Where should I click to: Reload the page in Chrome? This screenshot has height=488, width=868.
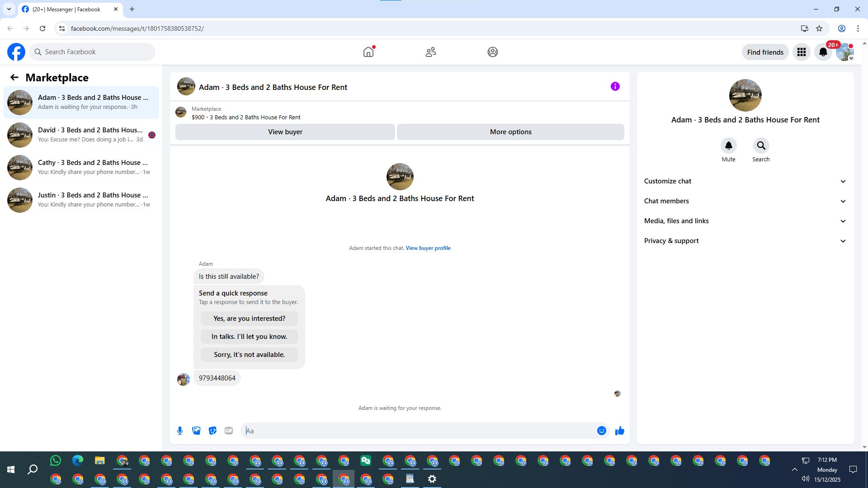point(42,28)
